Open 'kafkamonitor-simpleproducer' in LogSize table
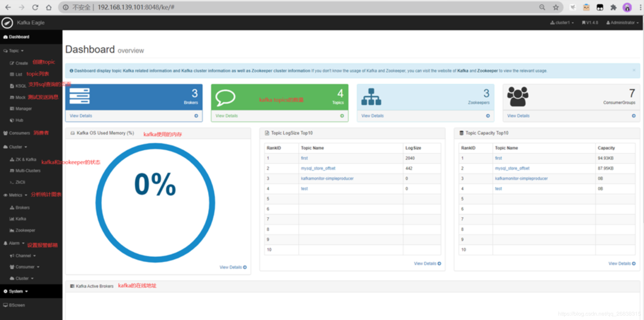The height and width of the screenshot is (320, 644). (327, 178)
